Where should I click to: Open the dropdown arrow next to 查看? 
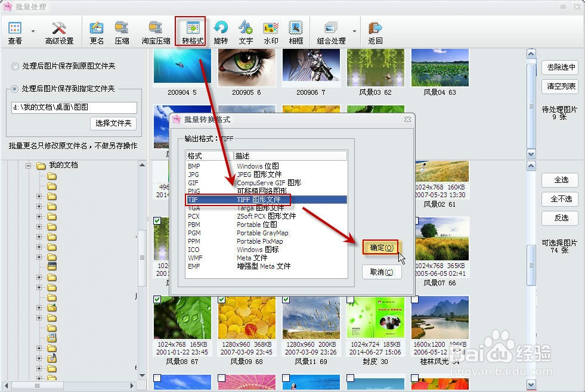33,32
